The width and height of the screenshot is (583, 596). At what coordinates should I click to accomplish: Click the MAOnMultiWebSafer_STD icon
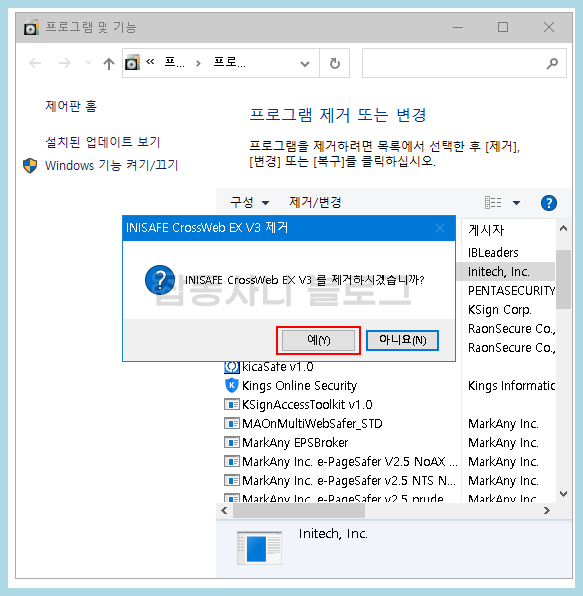tap(231, 424)
